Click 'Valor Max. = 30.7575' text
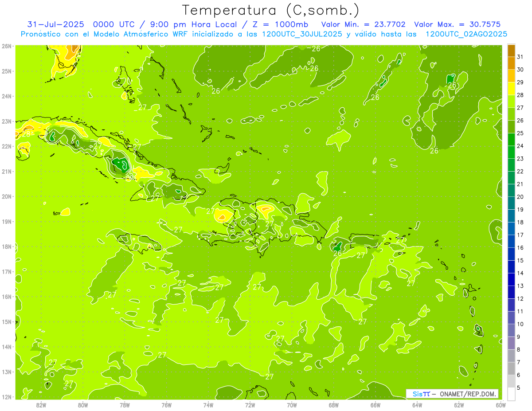532x411 pixels. [x=457, y=24]
